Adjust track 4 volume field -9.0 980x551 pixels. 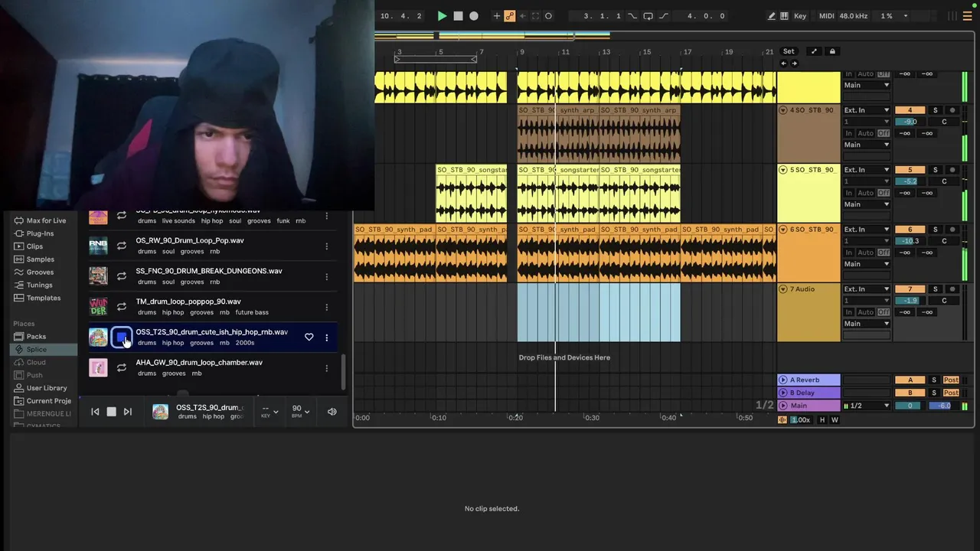910,122
